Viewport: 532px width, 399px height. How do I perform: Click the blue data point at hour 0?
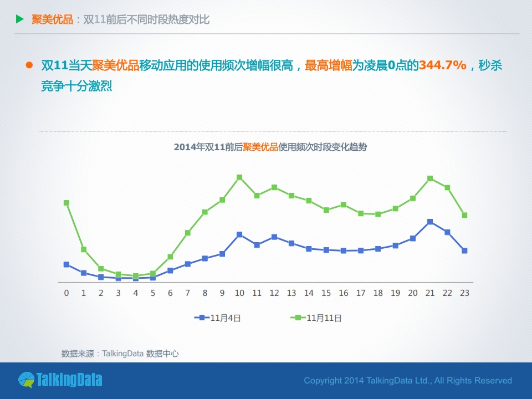66,264
